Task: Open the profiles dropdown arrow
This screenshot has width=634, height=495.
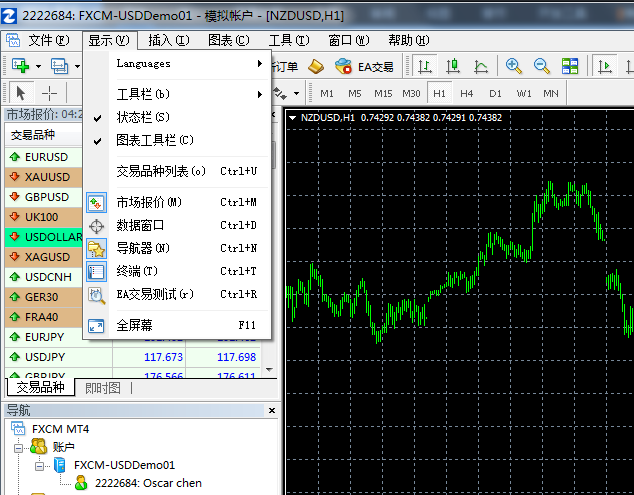Action: [77, 66]
